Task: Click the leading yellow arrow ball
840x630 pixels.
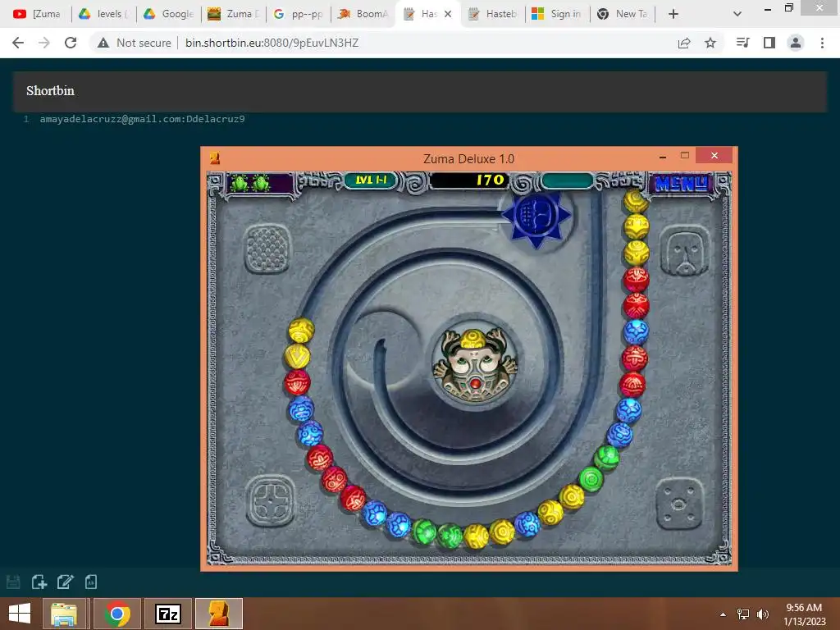Action: pyautogui.click(x=297, y=356)
